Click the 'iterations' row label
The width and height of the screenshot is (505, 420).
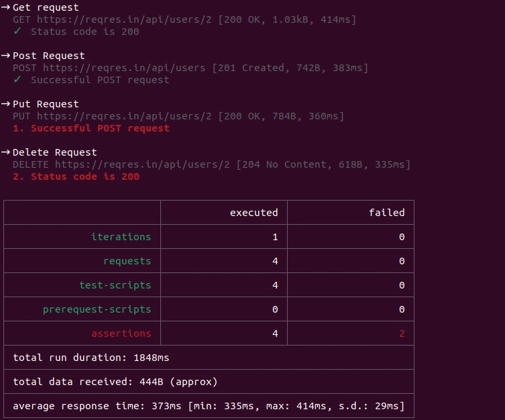click(121, 237)
